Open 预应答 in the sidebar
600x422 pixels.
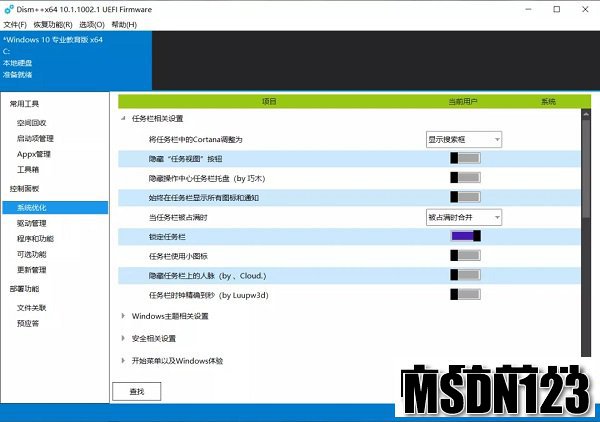coord(28,324)
